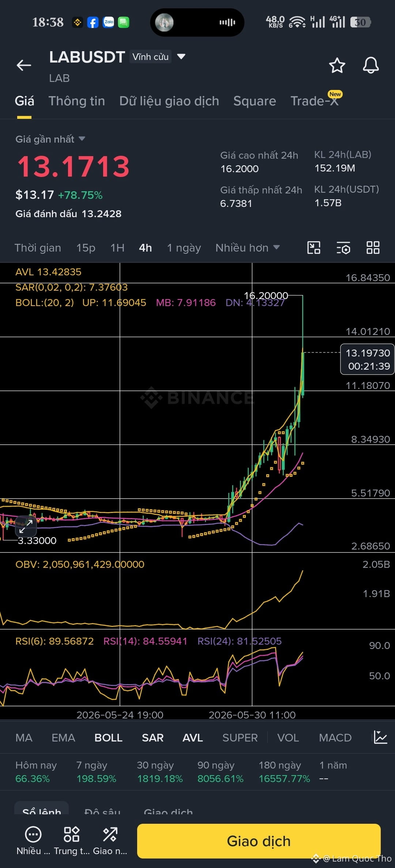The width and height of the screenshot is (395, 868).
Task: Tap OBV indicator label
Action: tap(80, 564)
